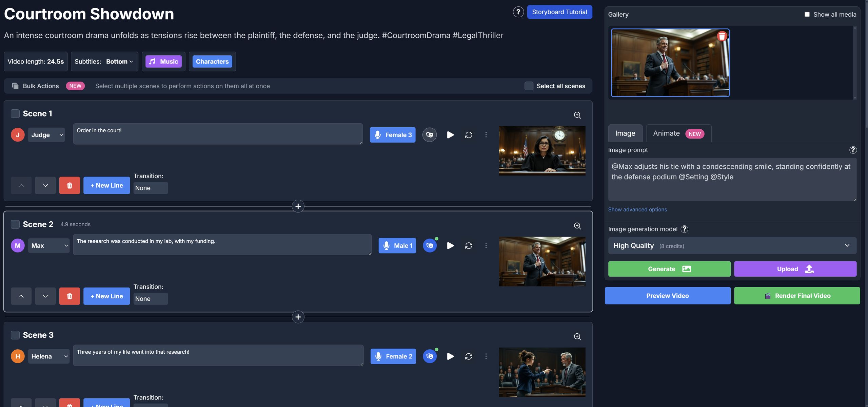The width and height of the screenshot is (868, 407).
Task: Open the help question mark near Storyboard Tutorial
Action: 518,12
